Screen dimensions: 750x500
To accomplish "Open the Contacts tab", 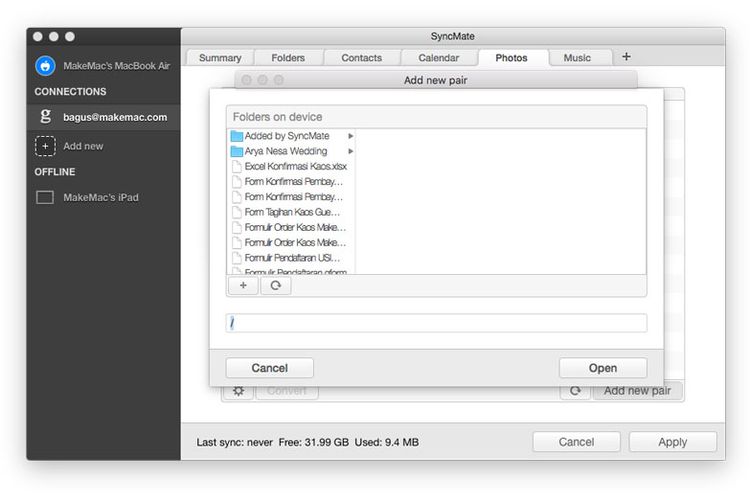I will click(362, 57).
